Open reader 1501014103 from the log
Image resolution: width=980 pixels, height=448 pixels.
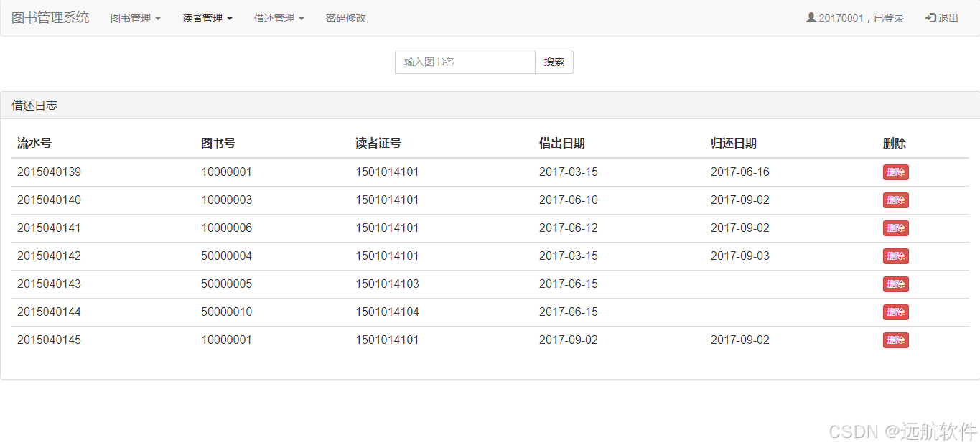tap(388, 284)
